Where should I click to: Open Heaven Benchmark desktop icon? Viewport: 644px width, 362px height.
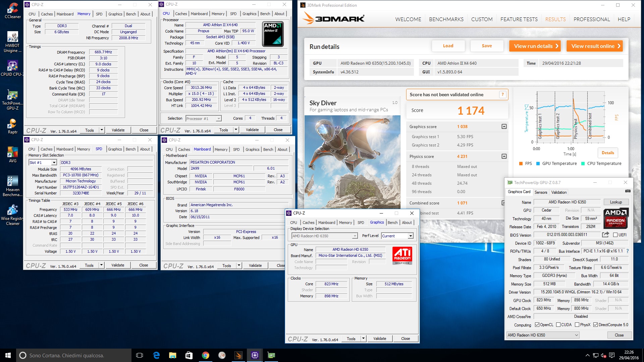(x=12, y=186)
